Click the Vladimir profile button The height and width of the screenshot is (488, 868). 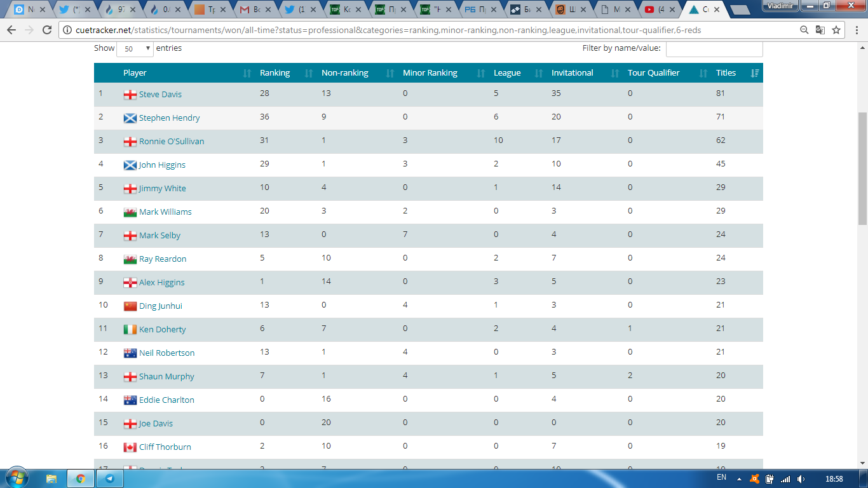[x=780, y=5]
